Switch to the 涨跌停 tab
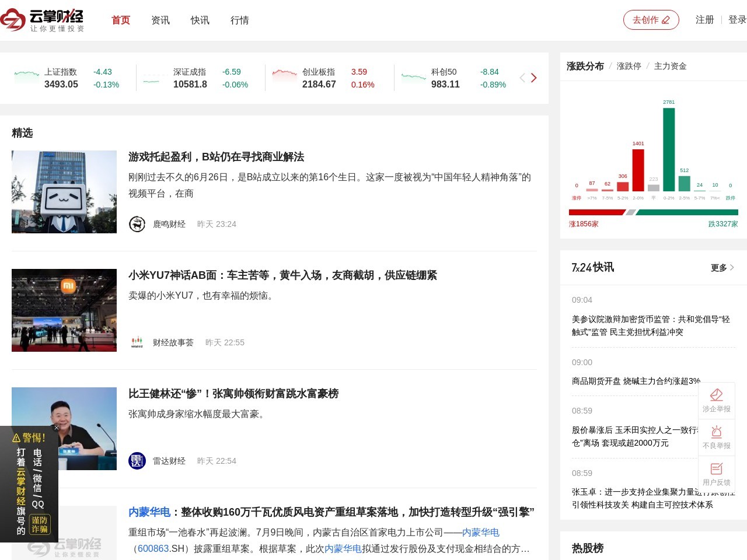 click(x=628, y=66)
